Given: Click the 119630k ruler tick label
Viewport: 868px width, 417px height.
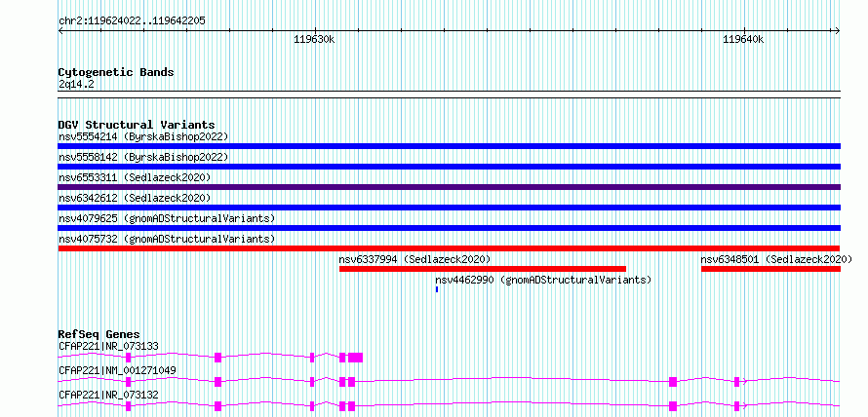Looking at the screenshot, I should (314, 39).
